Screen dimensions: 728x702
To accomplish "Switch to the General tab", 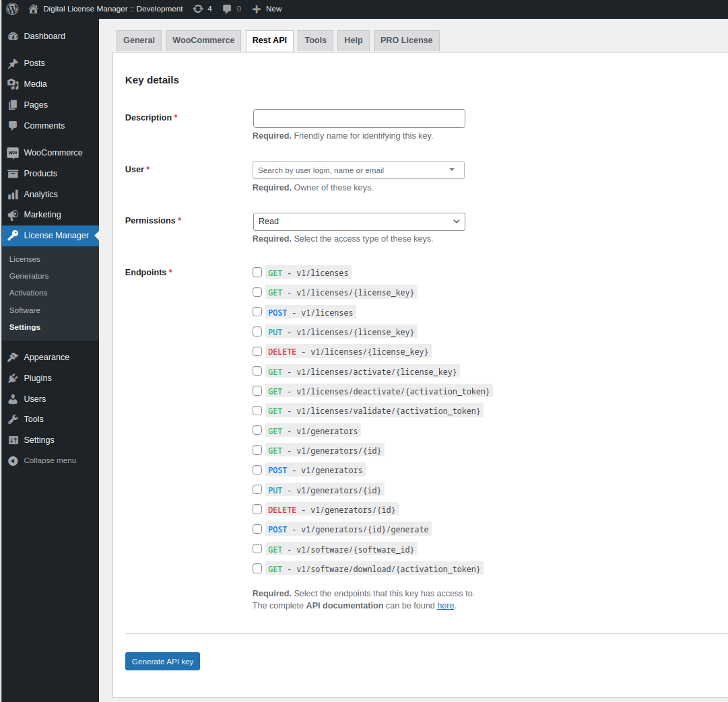I will (x=139, y=40).
